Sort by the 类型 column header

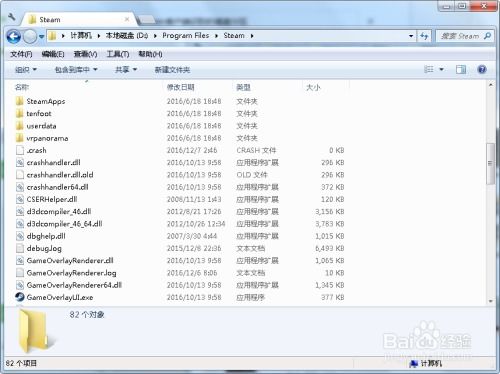coord(243,87)
